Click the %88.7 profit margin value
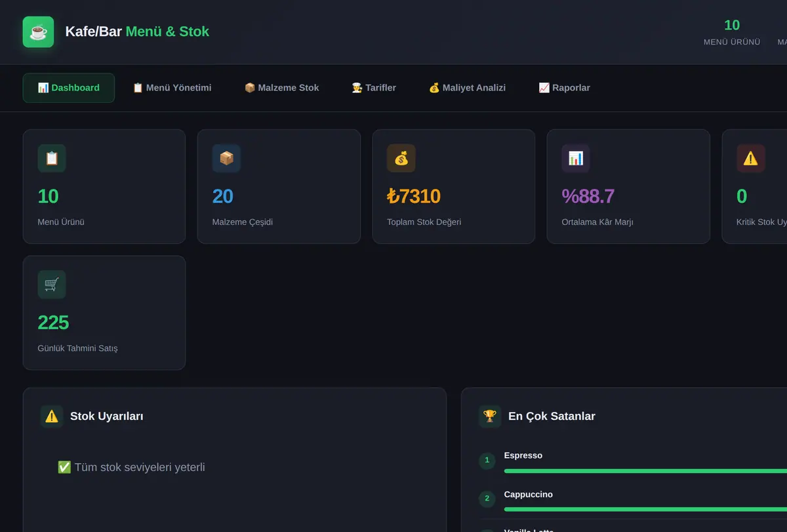 click(x=588, y=196)
